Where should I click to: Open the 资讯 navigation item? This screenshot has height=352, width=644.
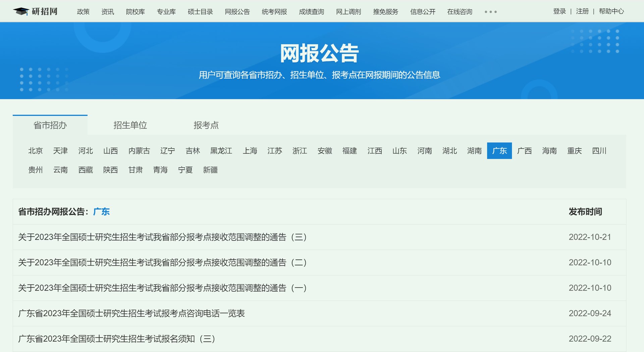[108, 12]
